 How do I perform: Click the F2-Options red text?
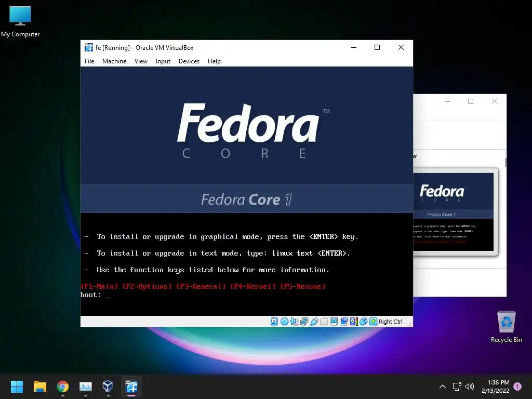[x=147, y=286]
